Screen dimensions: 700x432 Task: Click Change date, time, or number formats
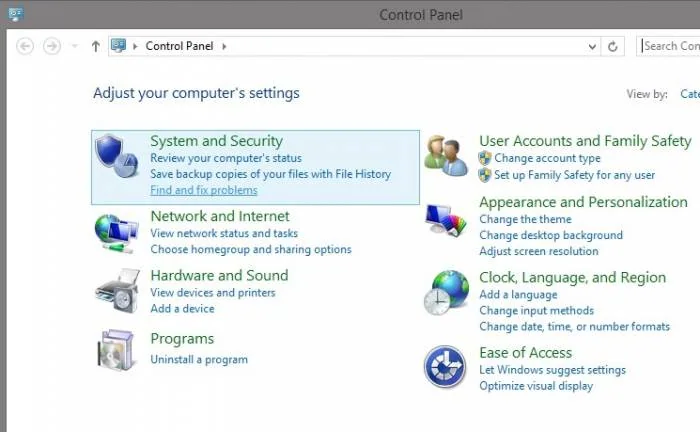click(575, 327)
